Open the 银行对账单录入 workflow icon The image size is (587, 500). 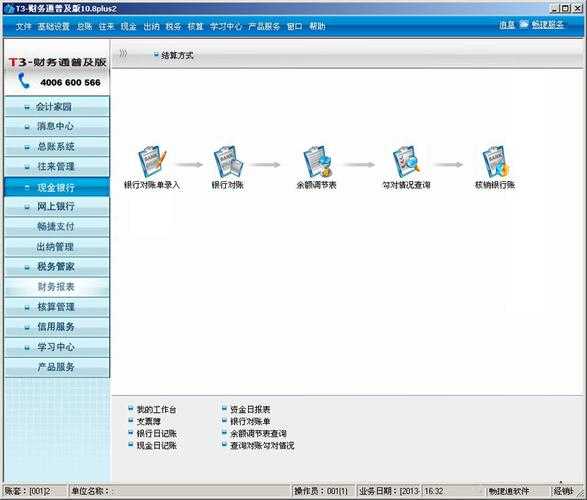tap(152, 162)
